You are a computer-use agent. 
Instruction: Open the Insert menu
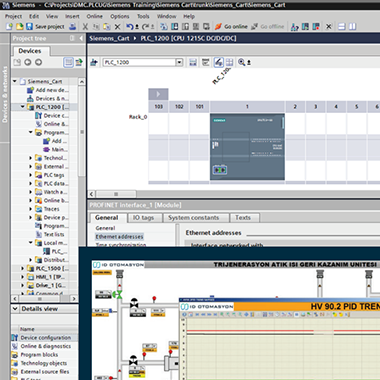coord(72,16)
